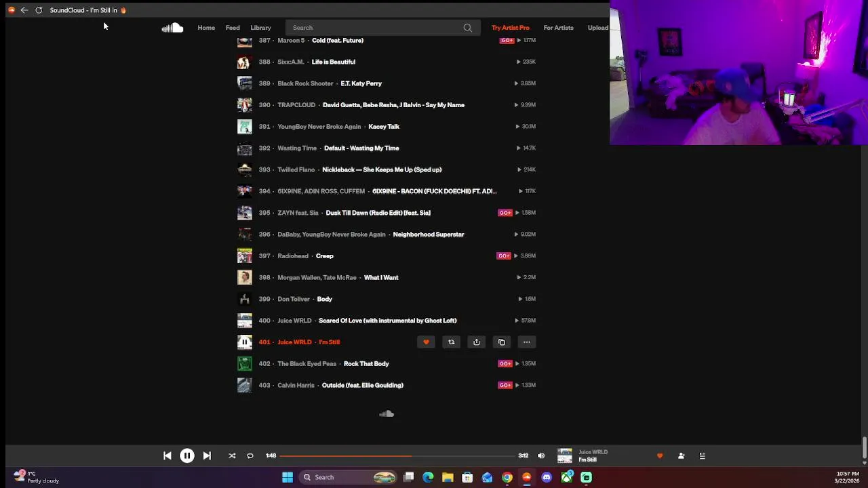Open Juice WRLD artist from player bar
The width and height of the screenshot is (868, 488).
click(593, 452)
